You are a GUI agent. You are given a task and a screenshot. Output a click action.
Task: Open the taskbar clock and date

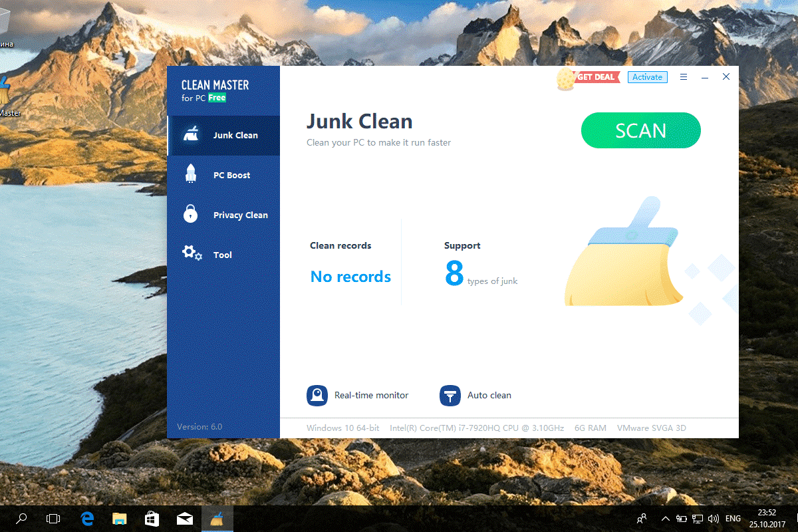pyautogui.click(x=767, y=518)
